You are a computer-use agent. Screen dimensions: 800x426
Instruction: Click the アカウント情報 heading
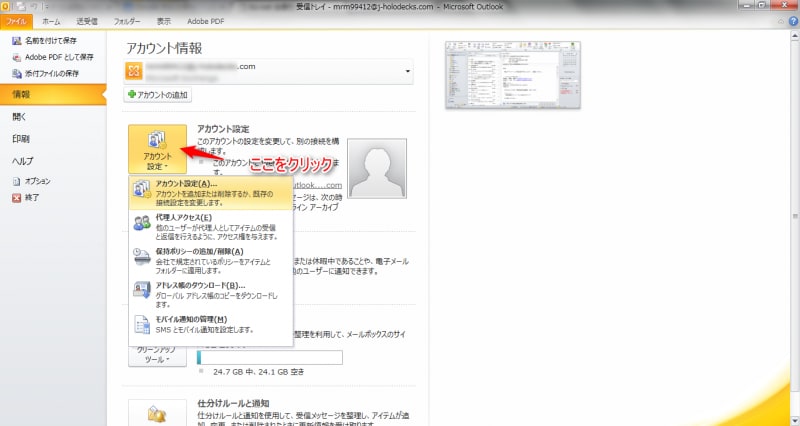(164, 48)
